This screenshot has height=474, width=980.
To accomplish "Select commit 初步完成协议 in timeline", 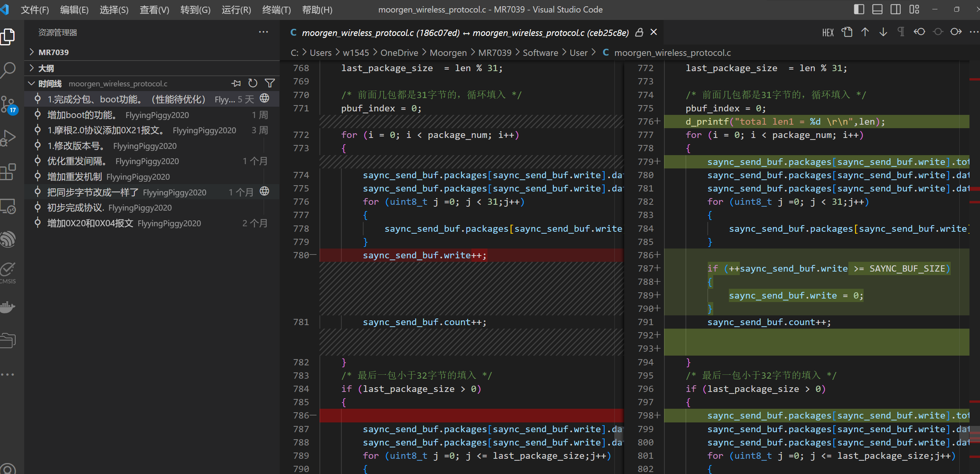I will coord(152,207).
